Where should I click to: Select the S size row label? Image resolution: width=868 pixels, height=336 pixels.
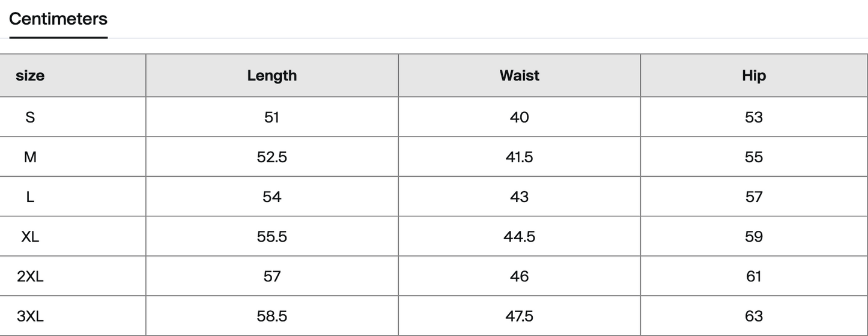click(30, 117)
